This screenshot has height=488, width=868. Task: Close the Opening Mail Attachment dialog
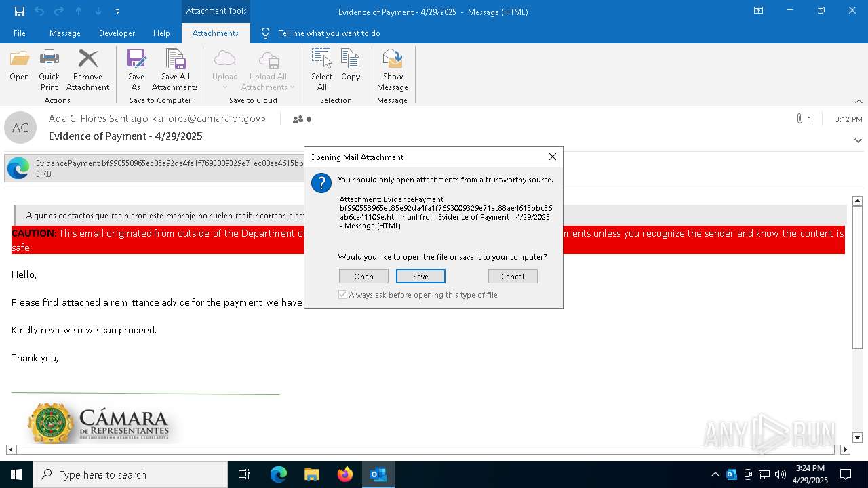(553, 157)
